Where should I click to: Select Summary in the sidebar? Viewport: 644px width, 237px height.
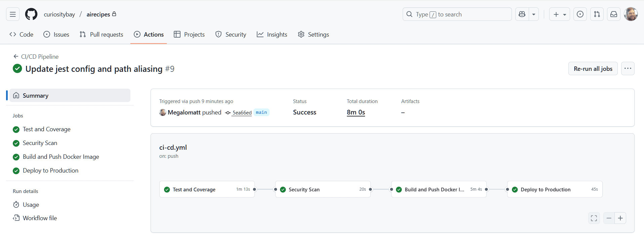pos(70,96)
